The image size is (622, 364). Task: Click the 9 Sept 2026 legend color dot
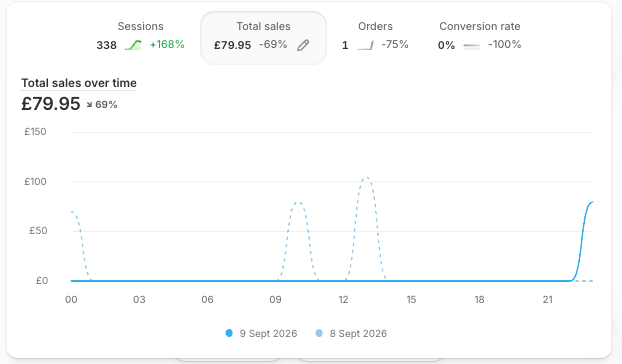point(229,333)
